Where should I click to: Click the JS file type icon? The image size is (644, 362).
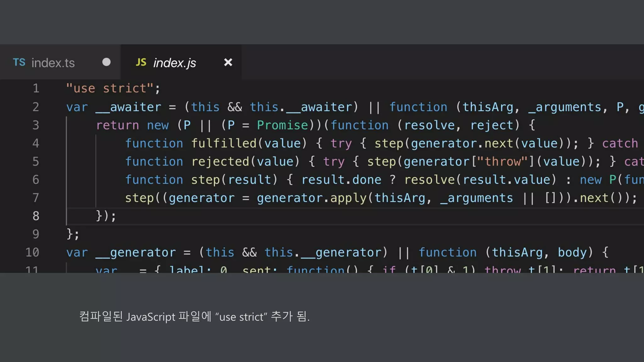[141, 62]
